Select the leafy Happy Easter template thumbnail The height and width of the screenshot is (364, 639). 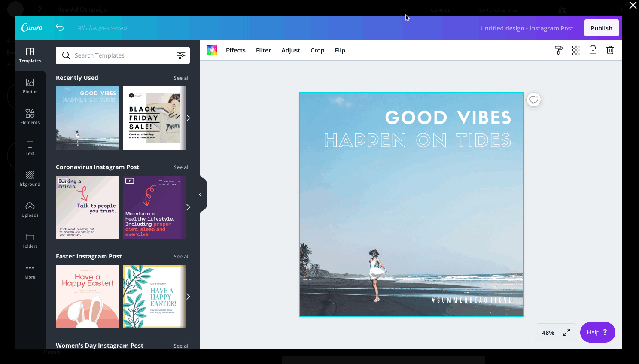pyautogui.click(x=154, y=297)
